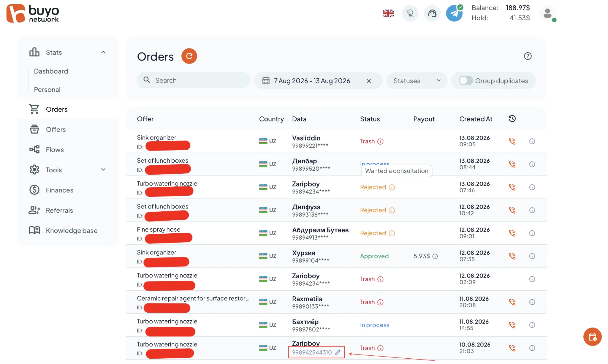This screenshot has width=608, height=364.
Task: Collapse the Stats sidebar section
Action: click(103, 52)
